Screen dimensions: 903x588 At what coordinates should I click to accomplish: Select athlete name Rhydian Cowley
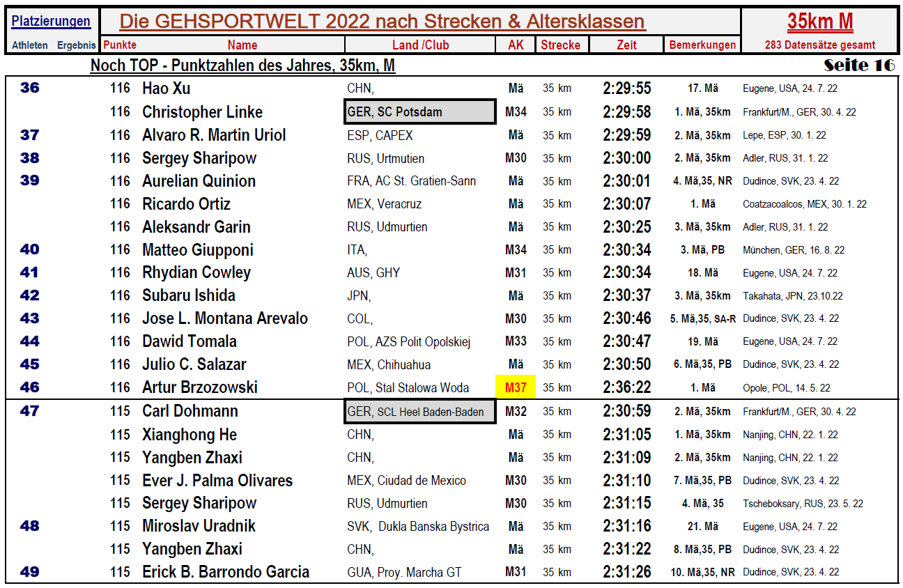[x=196, y=272]
